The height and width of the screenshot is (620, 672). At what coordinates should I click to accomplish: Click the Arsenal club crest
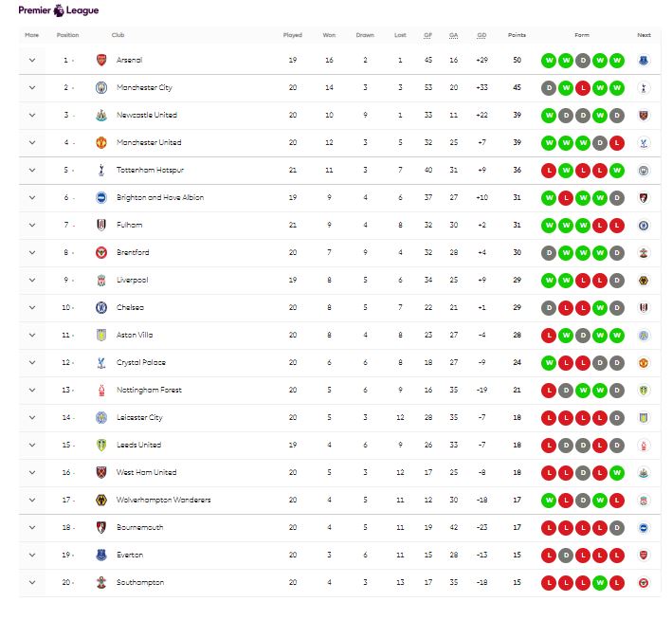101,60
